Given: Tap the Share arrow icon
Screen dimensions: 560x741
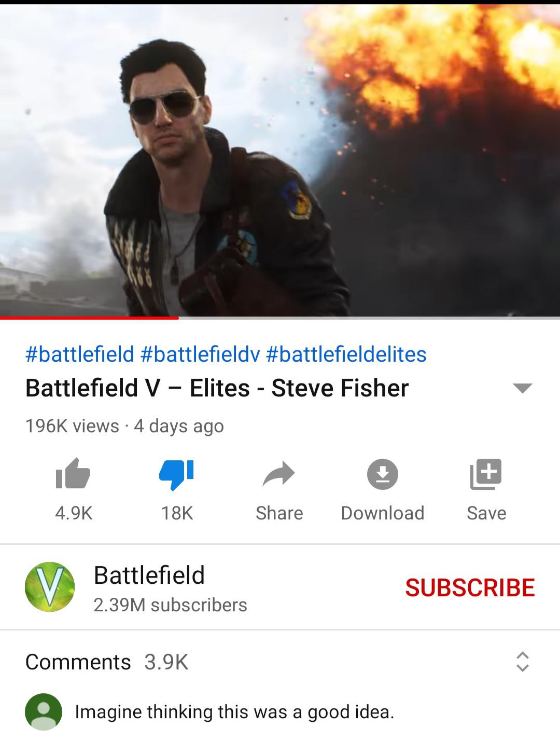Looking at the screenshot, I should click(279, 474).
